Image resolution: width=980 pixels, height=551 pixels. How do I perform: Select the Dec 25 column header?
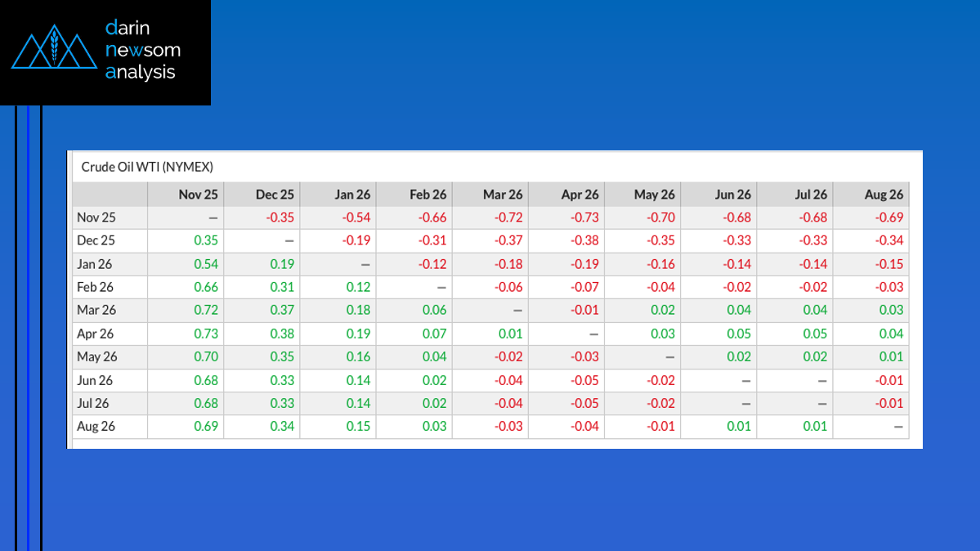coord(275,195)
